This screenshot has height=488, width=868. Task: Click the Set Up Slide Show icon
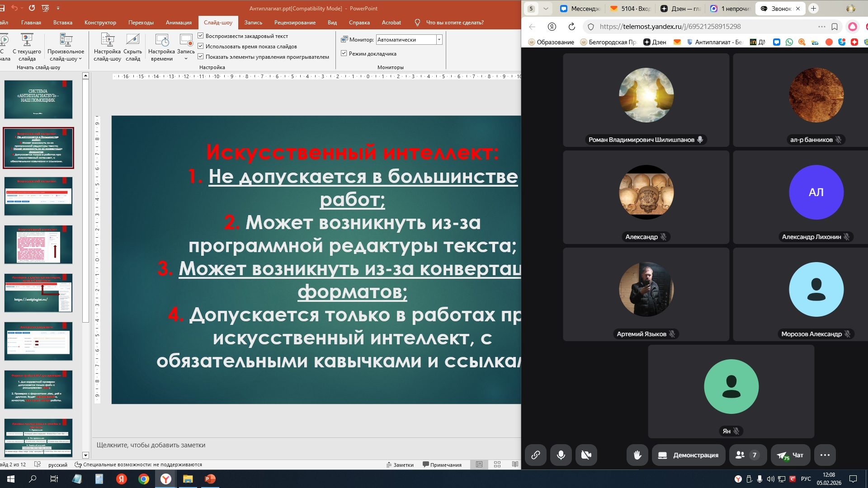pos(107,47)
